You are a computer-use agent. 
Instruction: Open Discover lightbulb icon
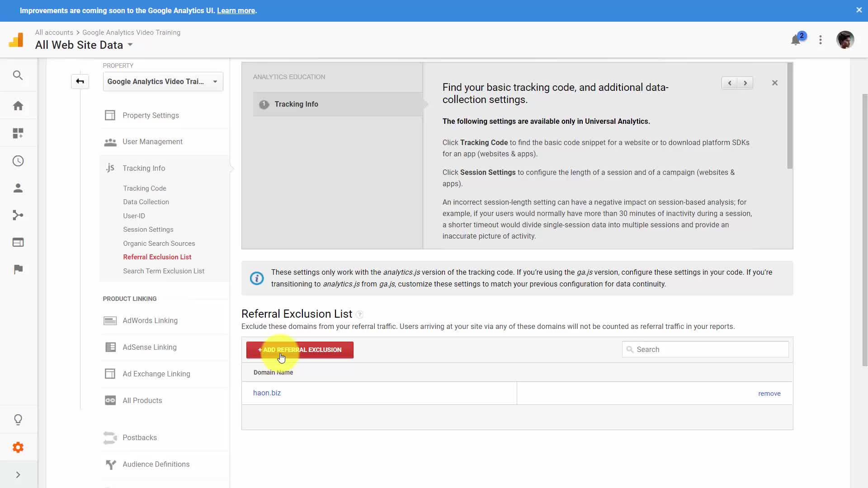[18, 420]
